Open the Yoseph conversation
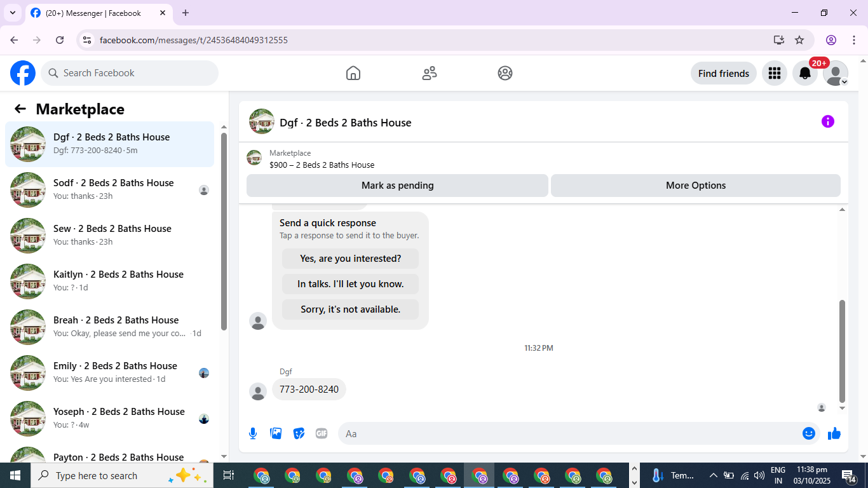Screen dimensions: 868x488 [109, 419]
